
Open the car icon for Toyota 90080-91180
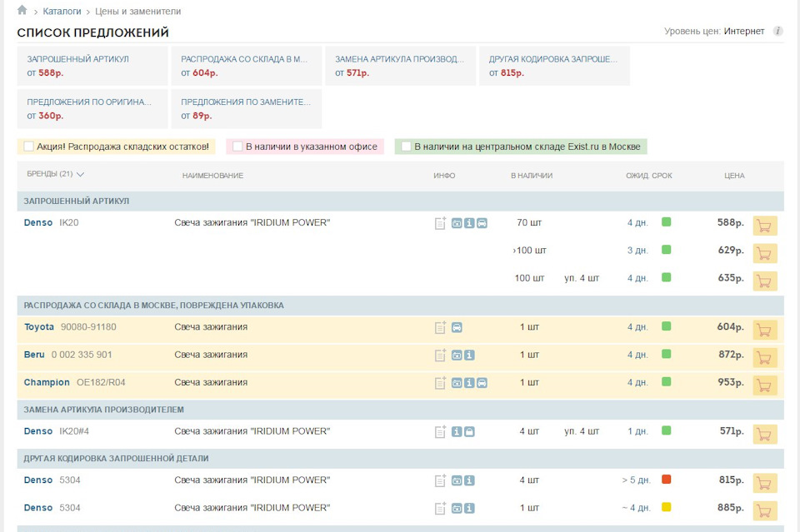click(457, 328)
